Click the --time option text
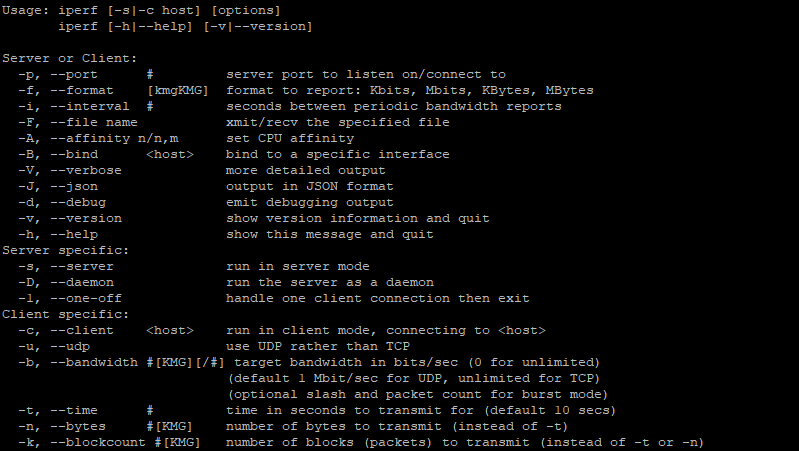This screenshot has width=799, height=451. pos(73,410)
